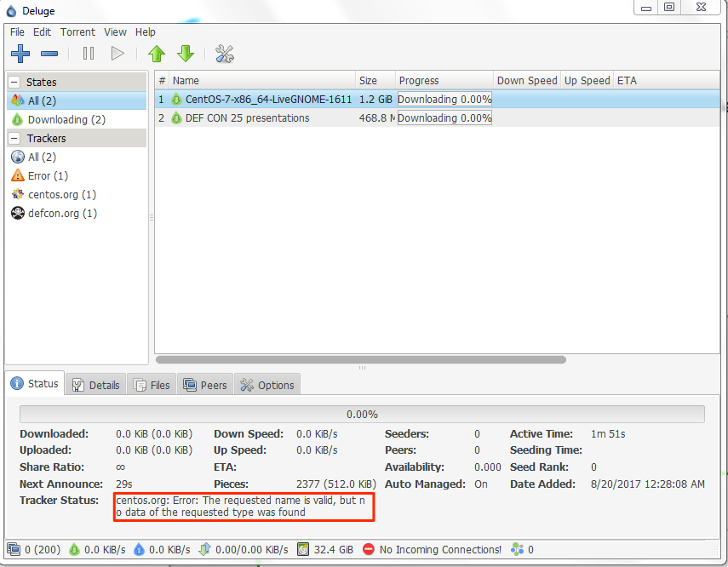The height and width of the screenshot is (567, 728).
Task: Switch to the Peers tab
Action: 204,385
